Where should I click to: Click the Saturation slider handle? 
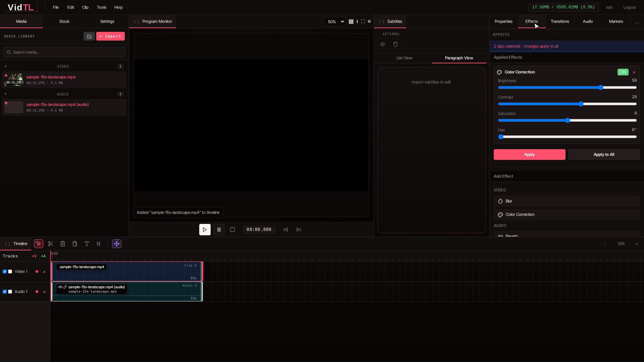[568, 120]
